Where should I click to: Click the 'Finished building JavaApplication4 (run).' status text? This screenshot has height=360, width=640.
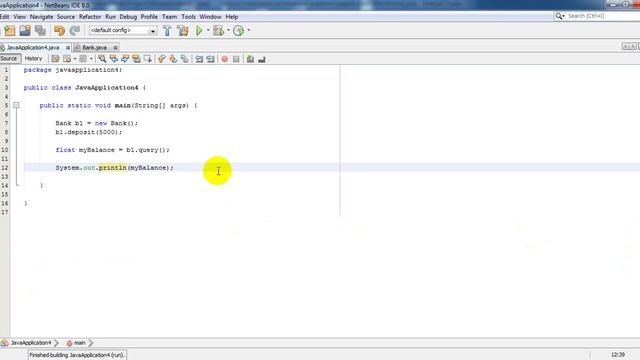pyautogui.click(x=76, y=355)
